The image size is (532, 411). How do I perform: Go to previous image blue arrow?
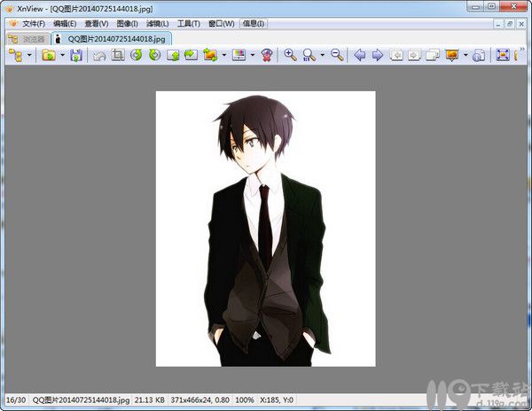(360, 55)
